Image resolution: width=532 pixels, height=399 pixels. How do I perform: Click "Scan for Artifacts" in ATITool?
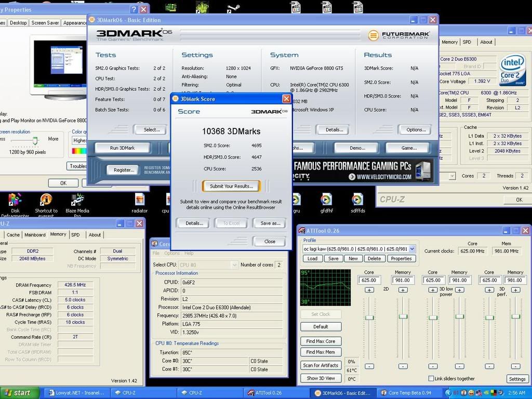[x=321, y=365]
